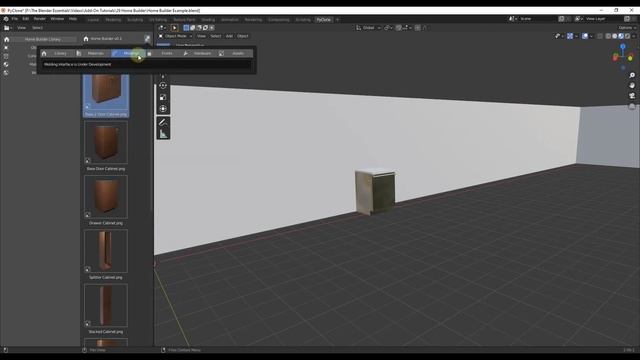
Task: Open the pivot point dropdown
Action: click(387, 28)
